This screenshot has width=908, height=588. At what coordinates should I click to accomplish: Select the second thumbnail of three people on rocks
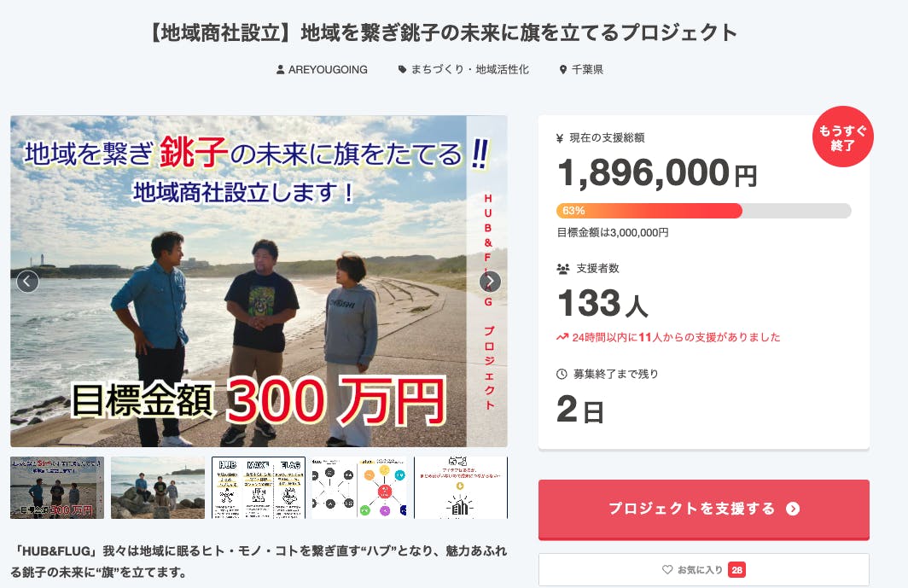point(158,487)
